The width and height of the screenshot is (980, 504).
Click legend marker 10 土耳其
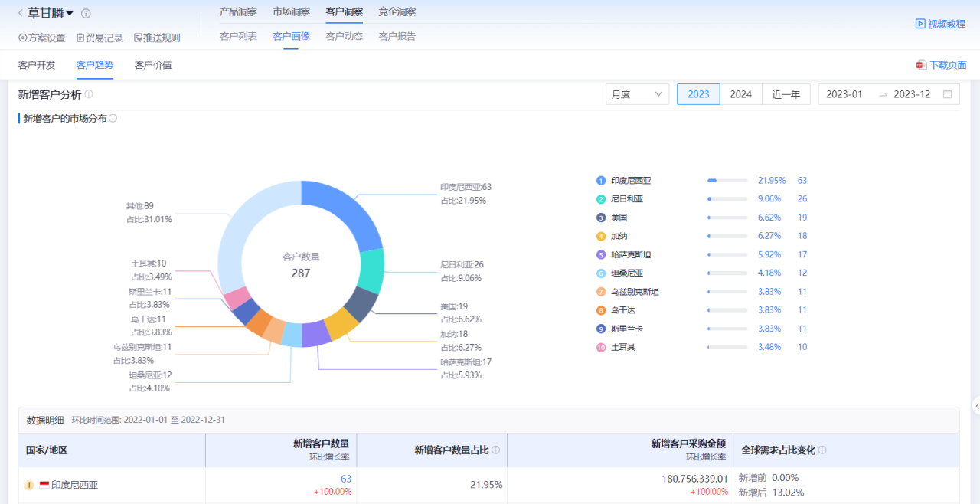pyautogui.click(x=601, y=347)
